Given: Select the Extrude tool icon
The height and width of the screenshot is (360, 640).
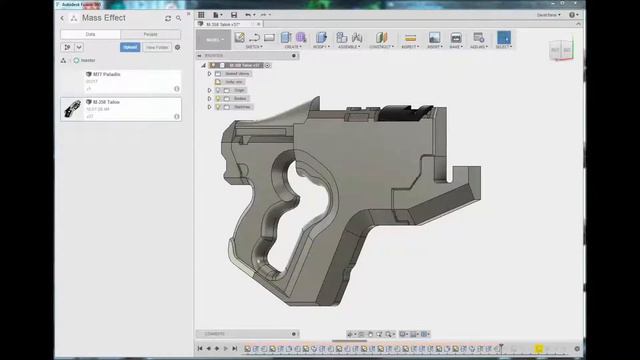Looking at the screenshot, I should pyautogui.click(x=286, y=38).
